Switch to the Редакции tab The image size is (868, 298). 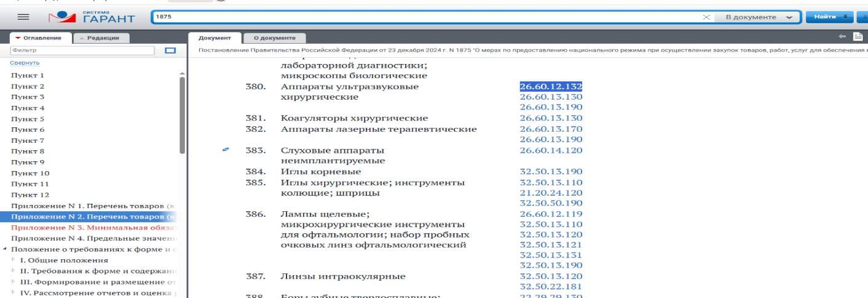pos(100,38)
